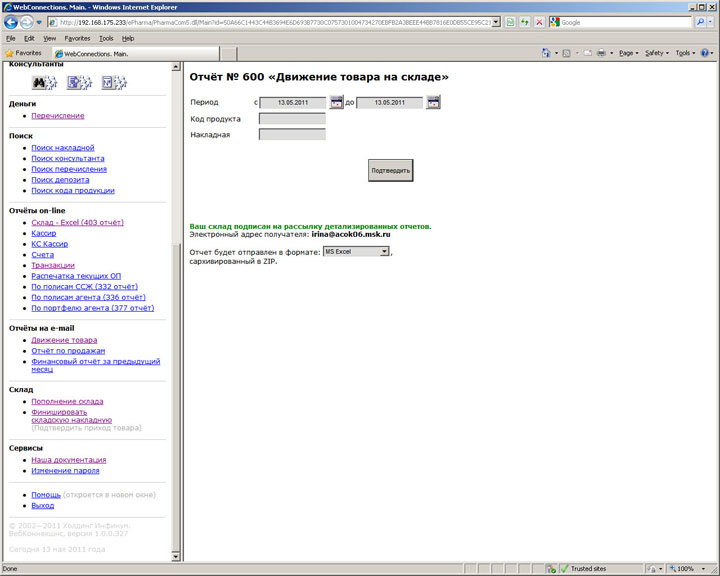Click the Накладная input field
This screenshot has height=576, width=720.
(x=292, y=134)
